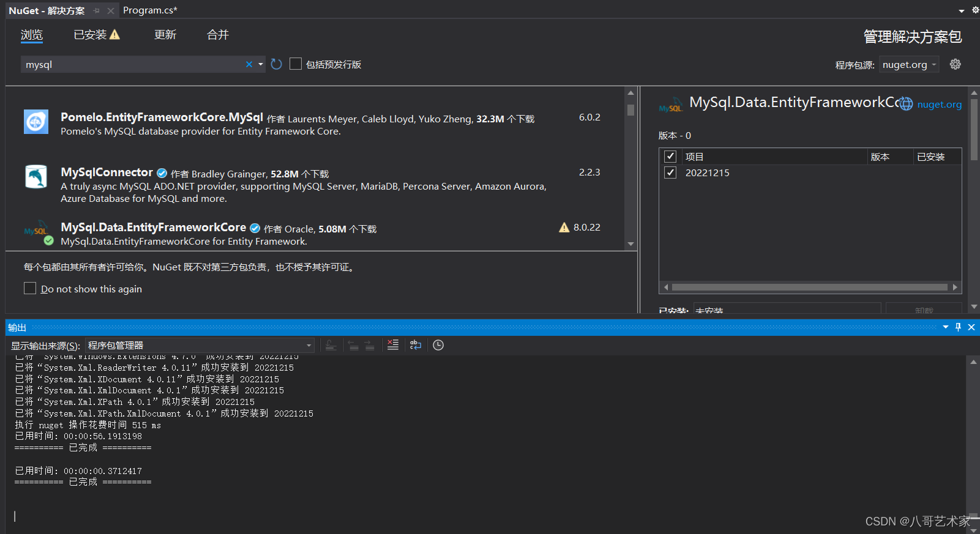Click the Pomelo package icon
Image resolution: width=980 pixels, height=534 pixels.
tap(36, 122)
